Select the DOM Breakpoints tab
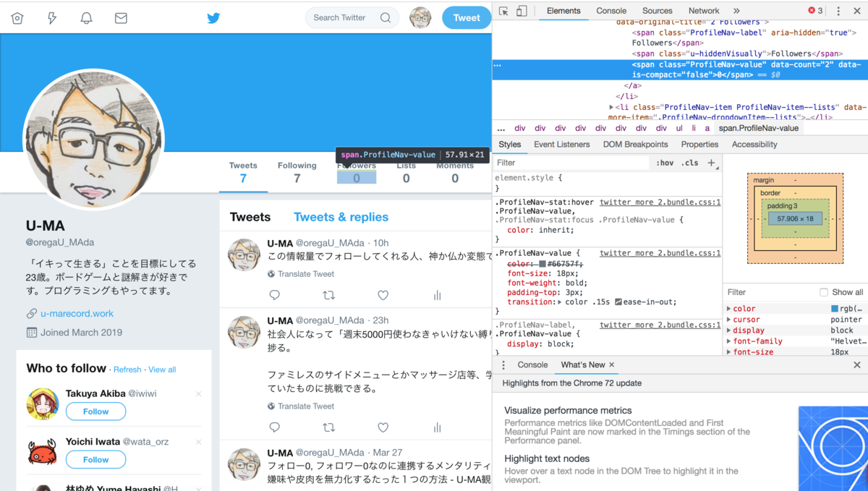The image size is (868, 491). (x=636, y=145)
